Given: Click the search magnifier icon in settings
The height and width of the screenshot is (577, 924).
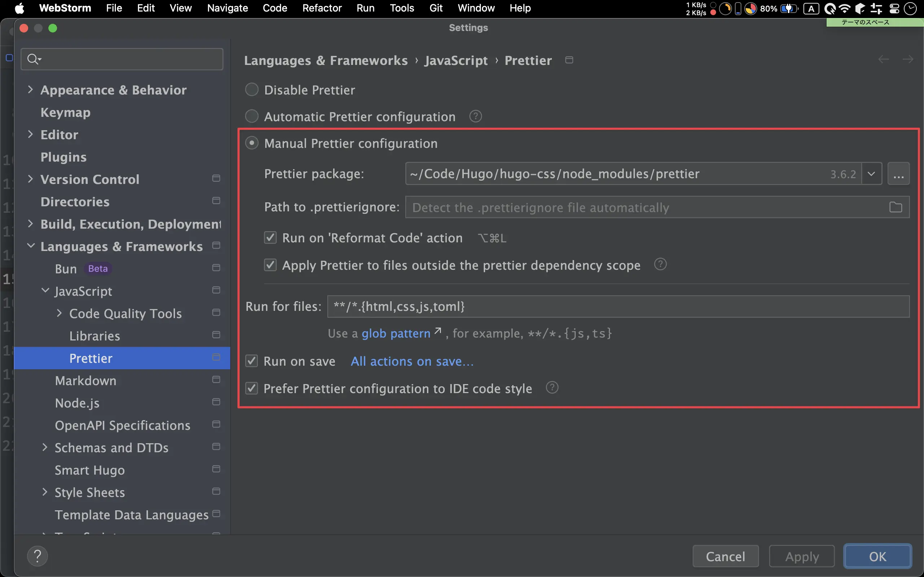Looking at the screenshot, I should click(33, 59).
